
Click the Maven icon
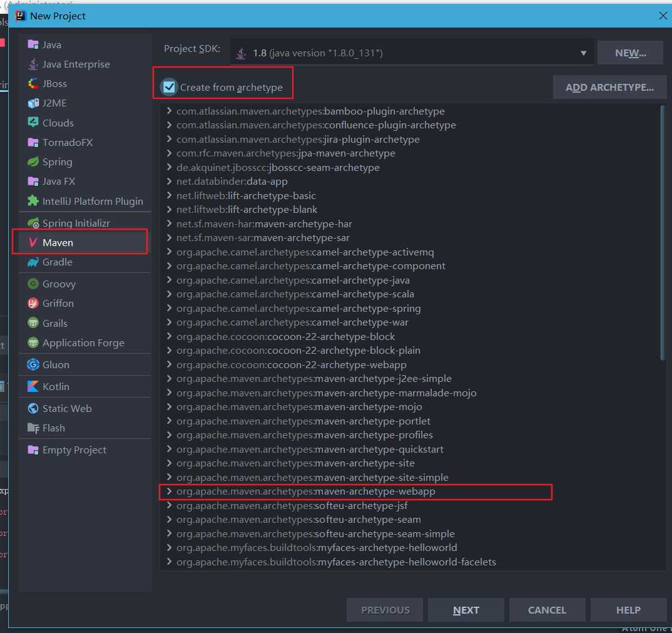(x=33, y=242)
